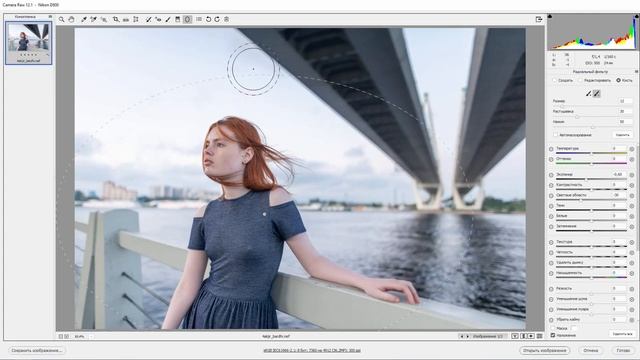
Task: Rotate image counterclockwise
Action: click(208, 19)
